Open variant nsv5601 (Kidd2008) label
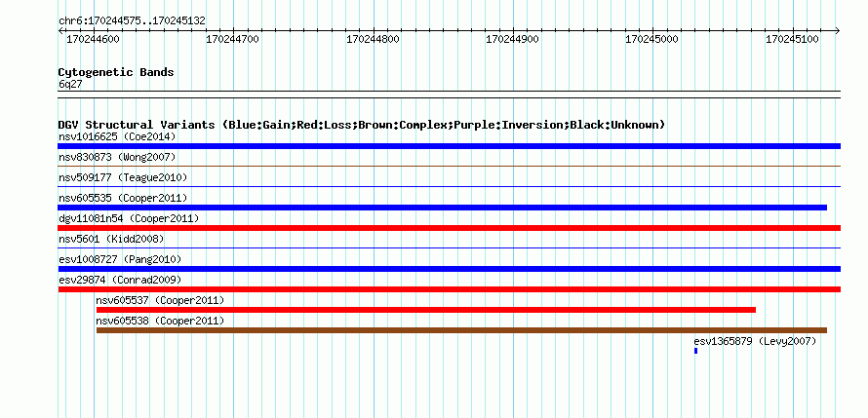This screenshot has width=868, height=418. [x=111, y=239]
